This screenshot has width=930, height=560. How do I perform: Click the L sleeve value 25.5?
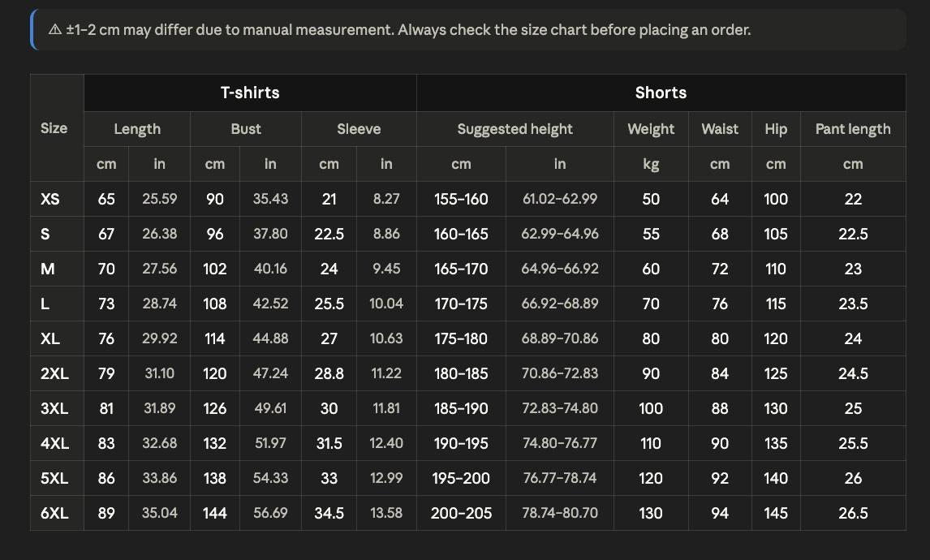(x=329, y=304)
